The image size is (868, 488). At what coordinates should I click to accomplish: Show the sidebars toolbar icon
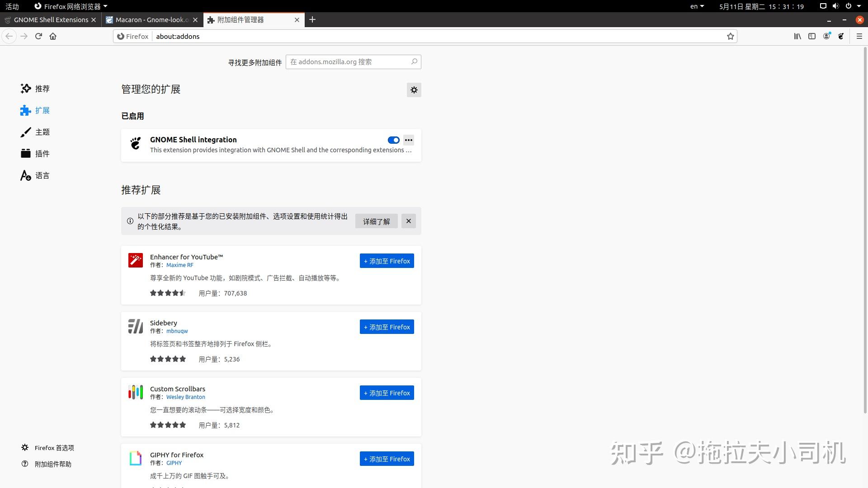coord(812,36)
